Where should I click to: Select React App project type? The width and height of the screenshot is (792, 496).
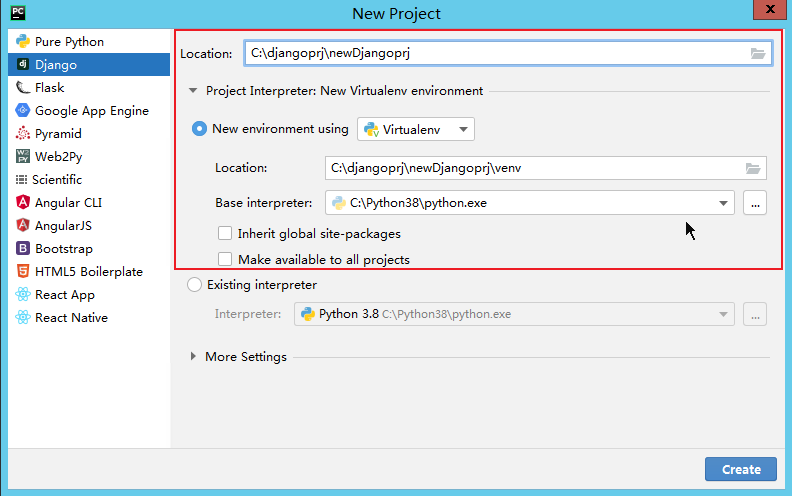[89, 294]
